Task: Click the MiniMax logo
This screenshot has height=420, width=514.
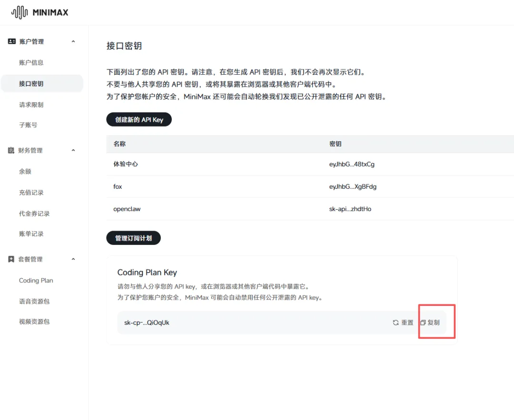Action: [40, 12]
